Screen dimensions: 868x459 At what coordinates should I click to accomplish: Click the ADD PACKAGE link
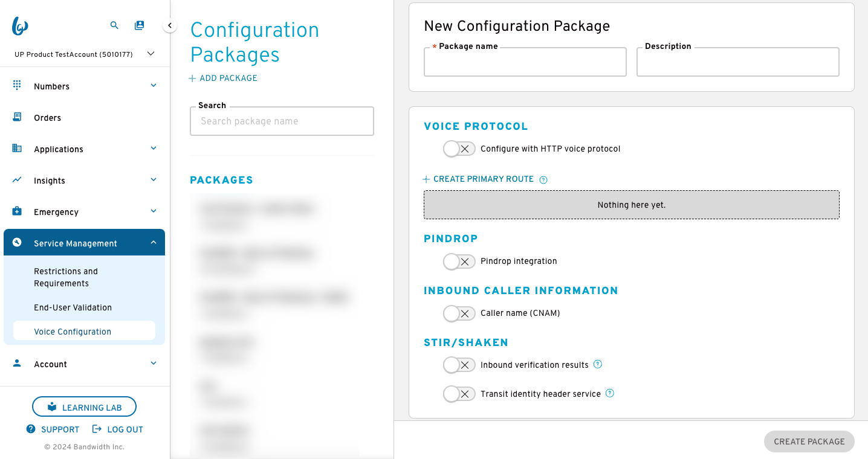[x=223, y=78]
